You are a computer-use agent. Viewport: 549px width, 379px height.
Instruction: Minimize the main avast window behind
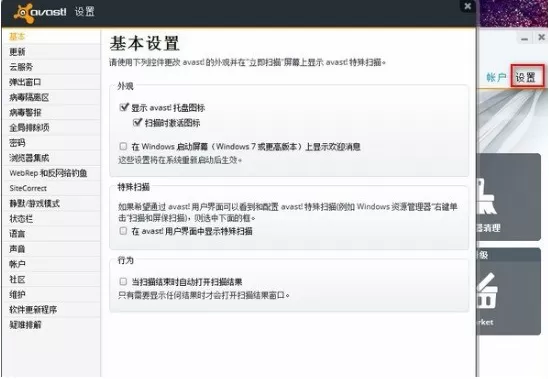tap(524, 38)
